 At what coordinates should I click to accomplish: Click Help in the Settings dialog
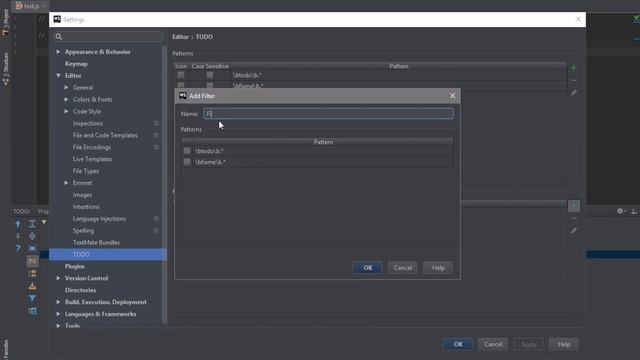tap(564, 344)
